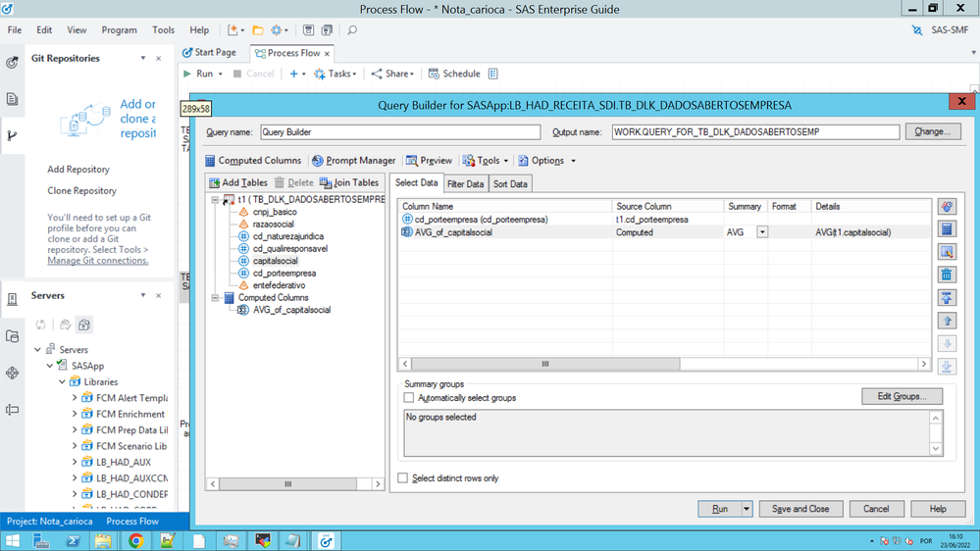Switch to the Filter Data tab
The height and width of the screenshot is (551, 980).
coord(465,184)
